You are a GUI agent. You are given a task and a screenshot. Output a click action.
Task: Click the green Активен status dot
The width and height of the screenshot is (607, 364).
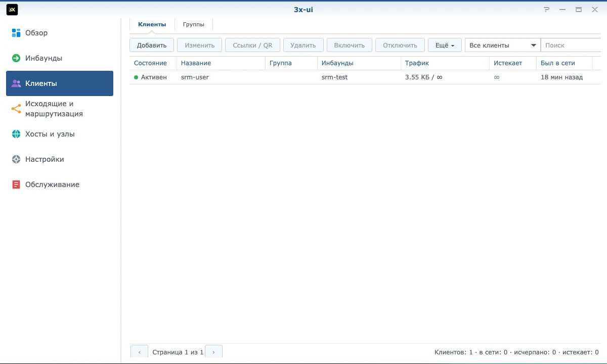coord(136,77)
